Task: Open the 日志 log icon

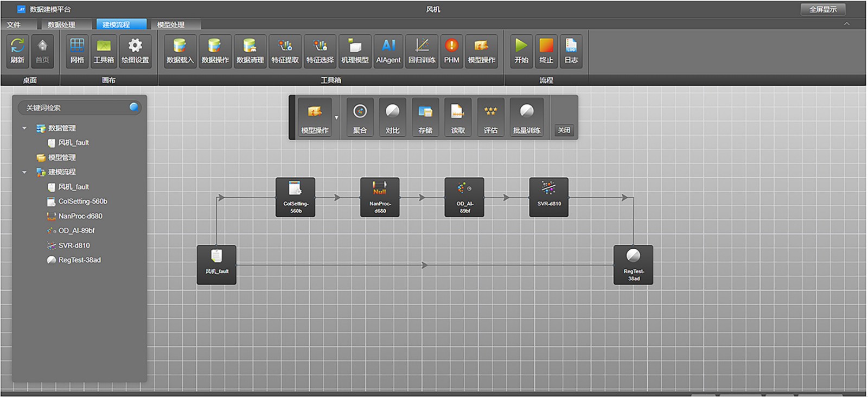Action: (x=571, y=51)
